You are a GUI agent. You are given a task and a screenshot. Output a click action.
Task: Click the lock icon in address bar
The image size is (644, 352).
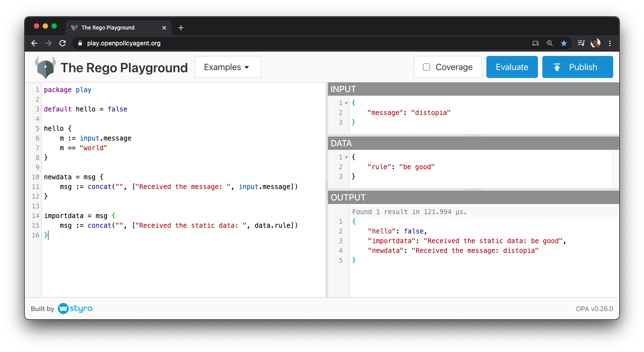point(80,43)
